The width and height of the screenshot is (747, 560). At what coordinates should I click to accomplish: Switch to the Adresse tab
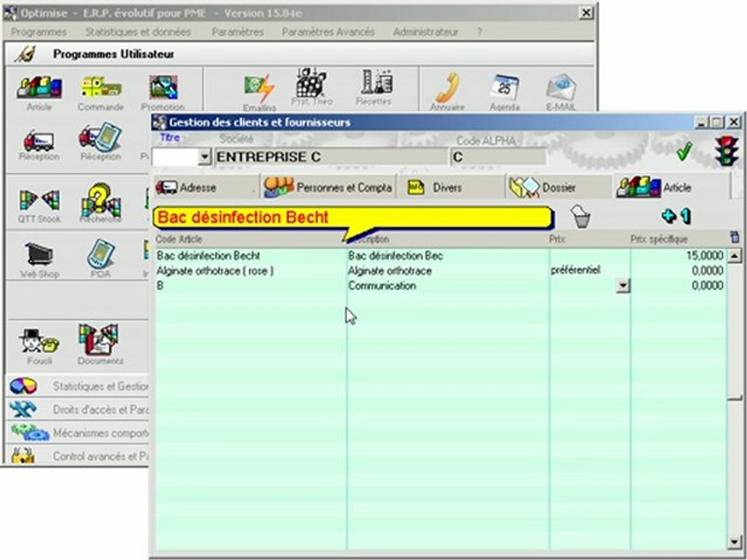(205, 187)
